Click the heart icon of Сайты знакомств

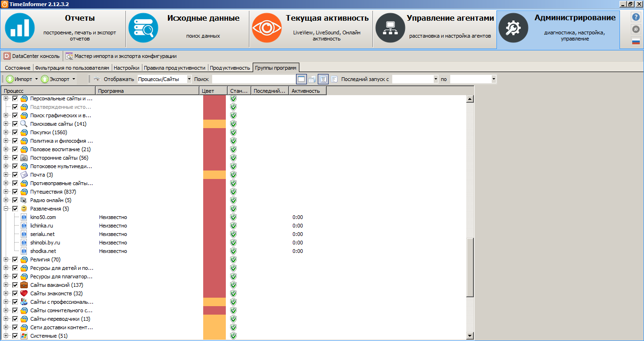click(x=24, y=293)
